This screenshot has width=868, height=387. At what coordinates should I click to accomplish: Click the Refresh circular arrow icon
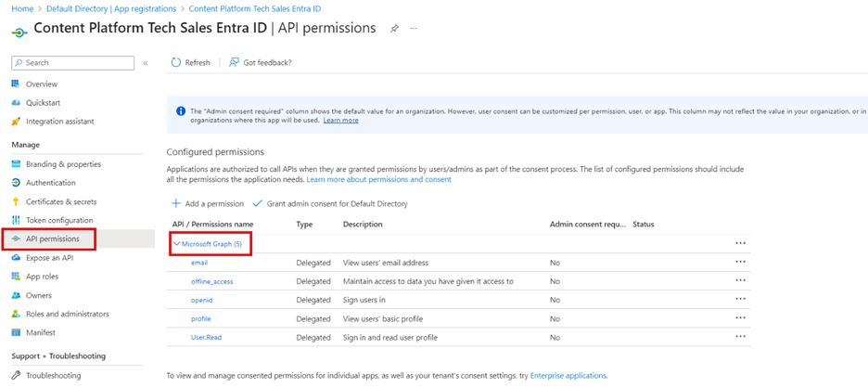pyautogui.click(x=176, y=62)
